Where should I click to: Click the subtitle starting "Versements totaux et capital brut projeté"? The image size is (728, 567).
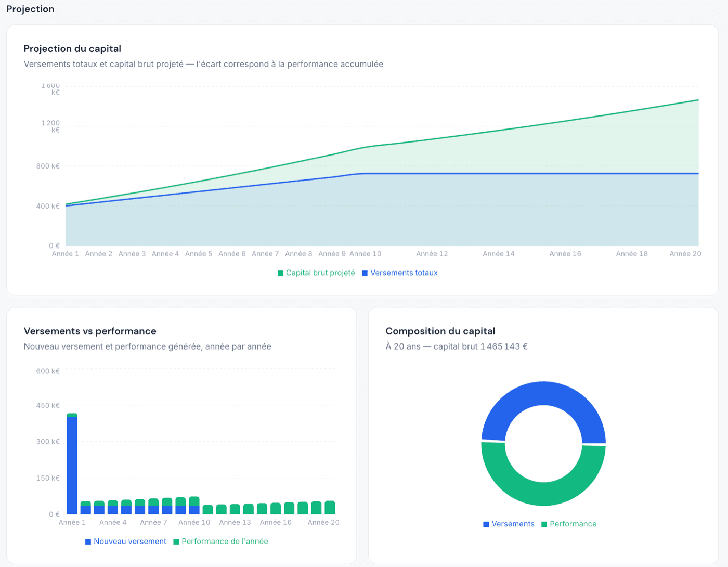[203, 64]
